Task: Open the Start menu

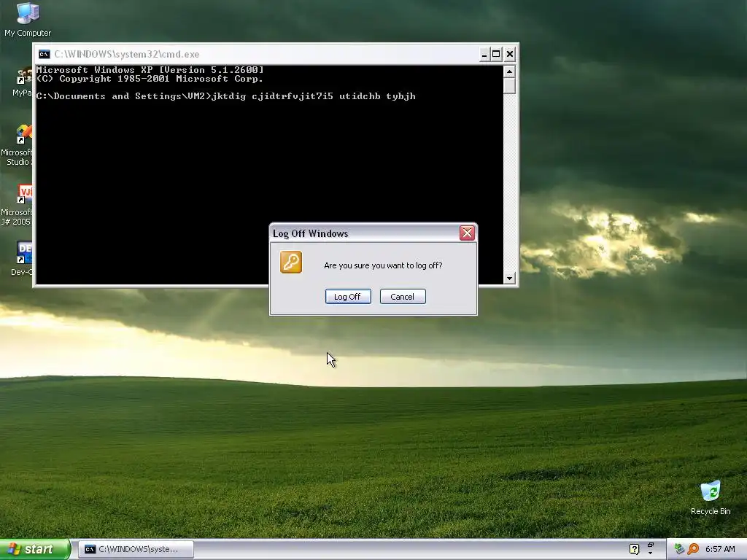Action: click(x=35, y=549)
